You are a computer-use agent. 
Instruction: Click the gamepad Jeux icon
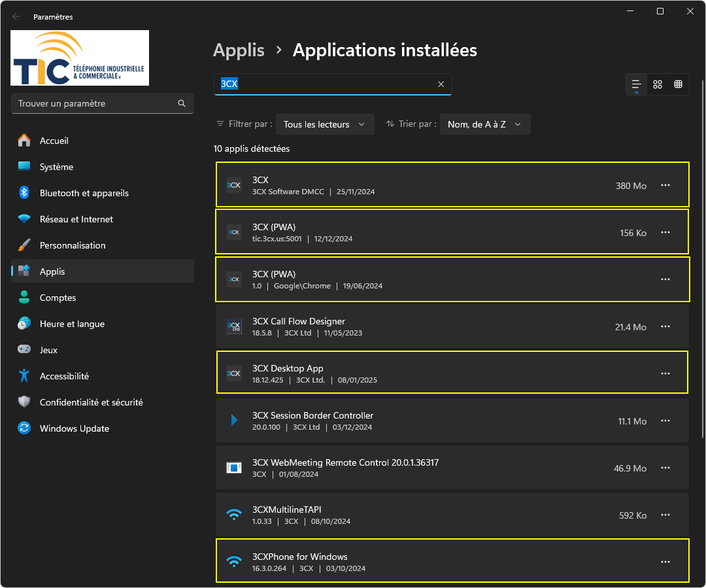(24, 349)
